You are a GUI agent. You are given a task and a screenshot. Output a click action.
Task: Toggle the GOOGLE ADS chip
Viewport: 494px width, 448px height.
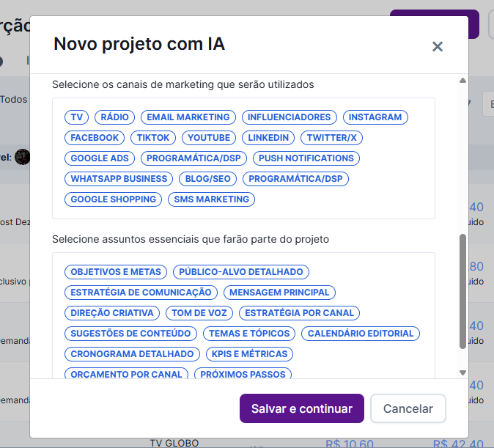tap(100, 158)
